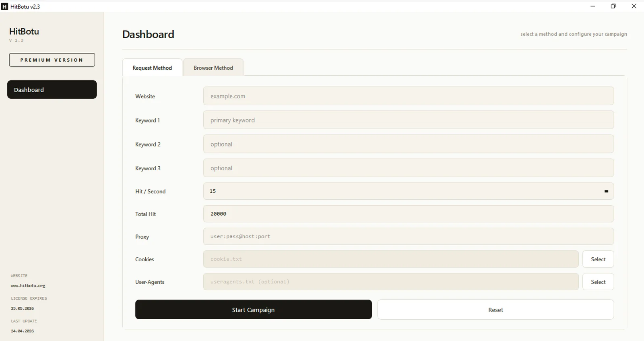Click the 'LAST UPDATE' sidebar caption
The image size is (644, 341).
[x=24, y=321]
